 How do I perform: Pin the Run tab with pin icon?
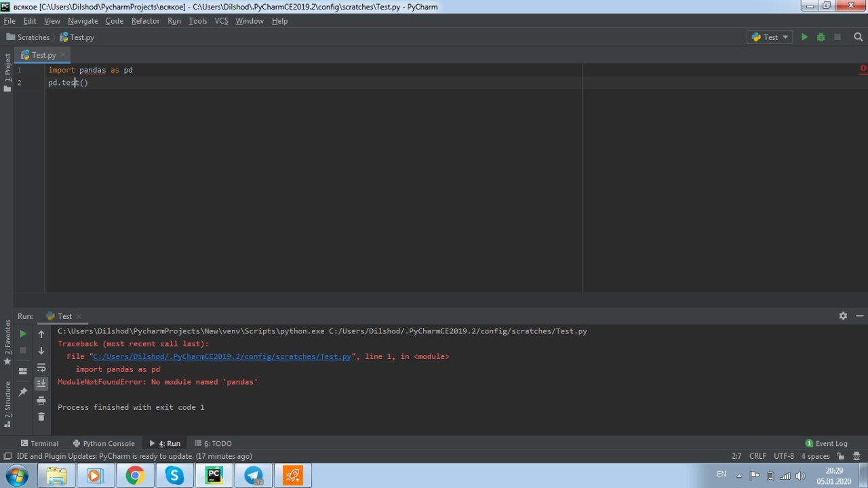pos(23,392)
